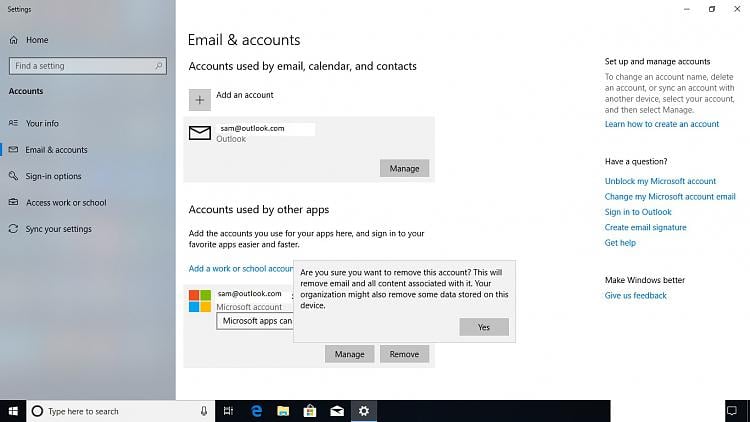The image size is (750, 422).
Task: Open Sign-in options page
Action: click(x=54, y=176)
